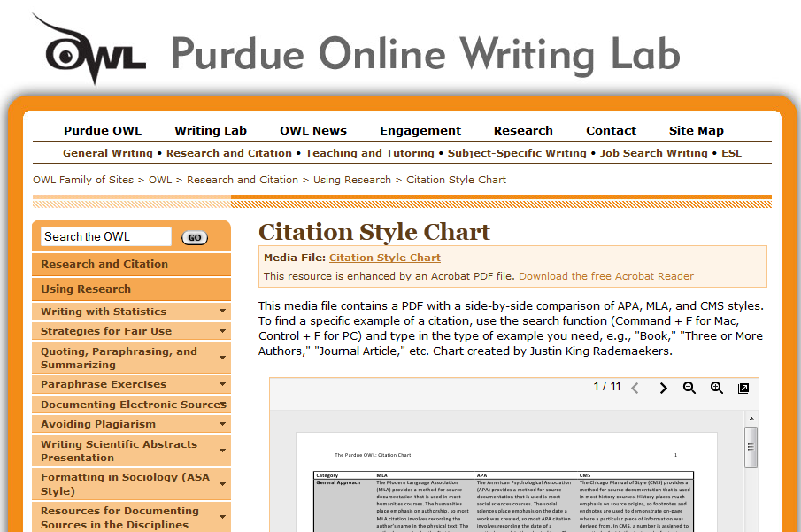Open Job Search Writing section
This screenshot has height=532, width=801.
[653, 153]
